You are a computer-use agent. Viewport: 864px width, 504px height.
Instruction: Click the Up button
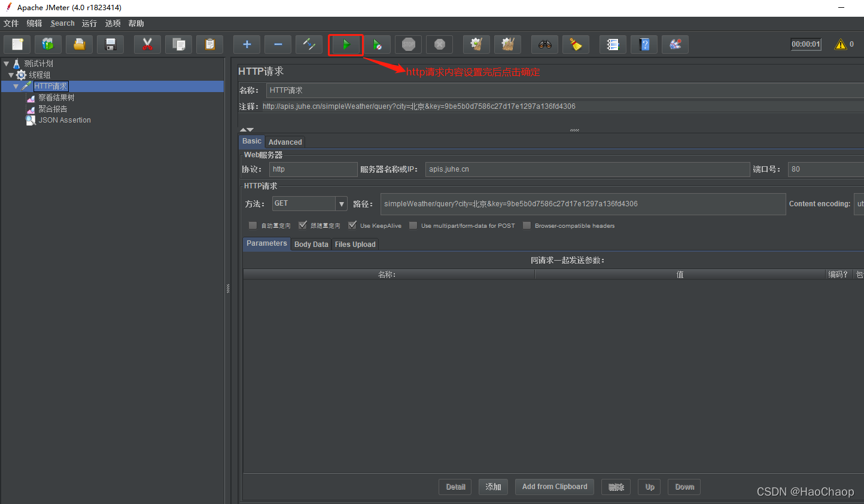point(650,487)
